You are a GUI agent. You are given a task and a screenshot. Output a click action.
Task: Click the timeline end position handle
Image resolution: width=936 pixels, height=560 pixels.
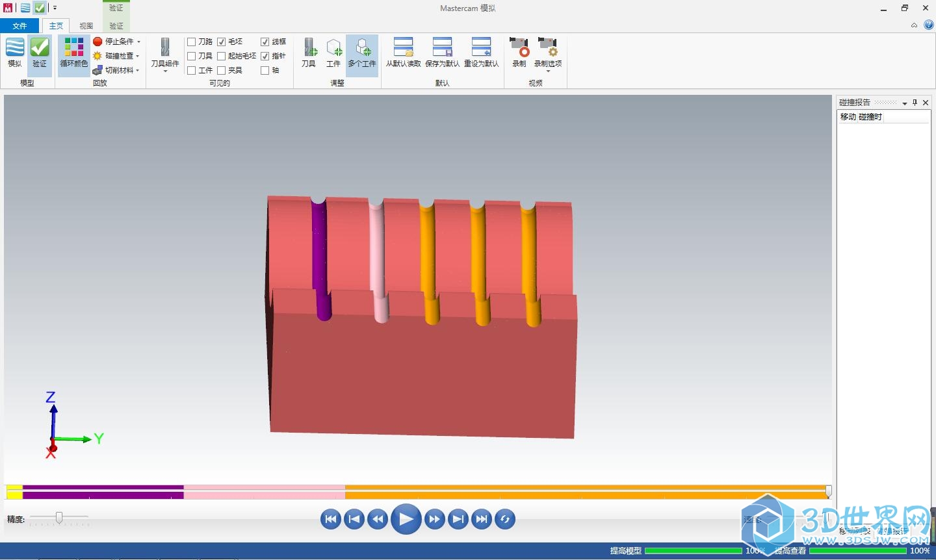829,490
